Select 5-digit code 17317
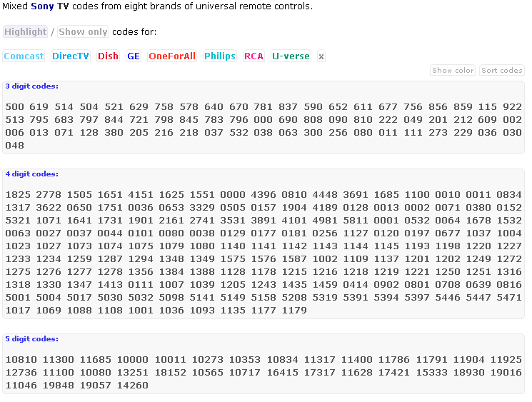The image size is (532, 402). [x=320, y=373]
